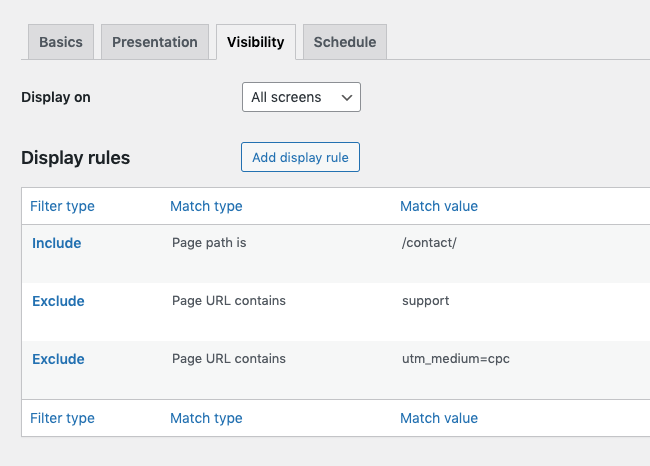Click the Add display rule button

300,157
